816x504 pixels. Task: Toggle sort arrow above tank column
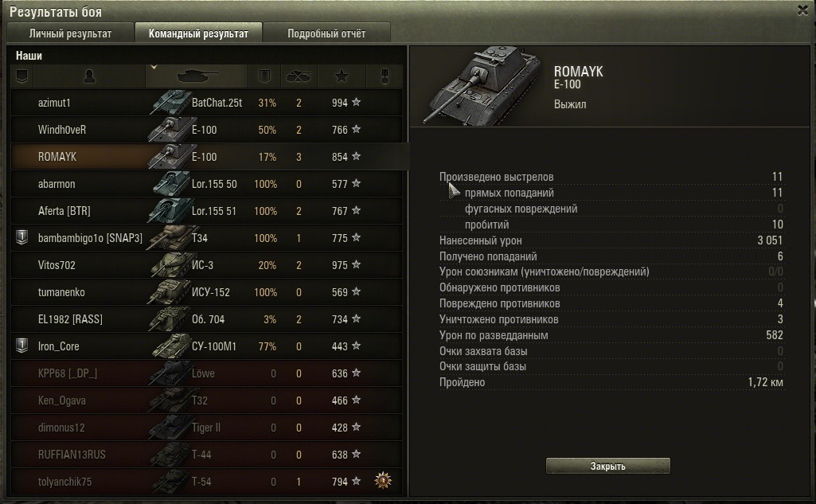coord(154,67)
